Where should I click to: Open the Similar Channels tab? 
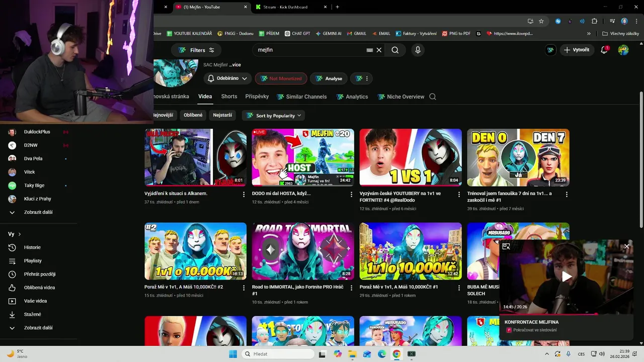(301, 97)
